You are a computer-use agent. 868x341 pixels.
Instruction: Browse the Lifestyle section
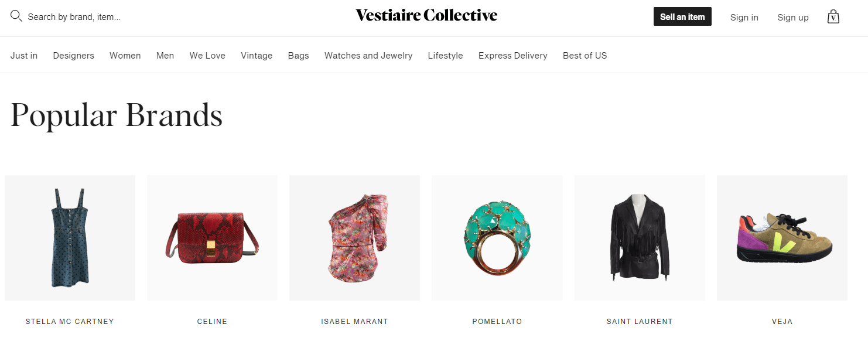445,55
